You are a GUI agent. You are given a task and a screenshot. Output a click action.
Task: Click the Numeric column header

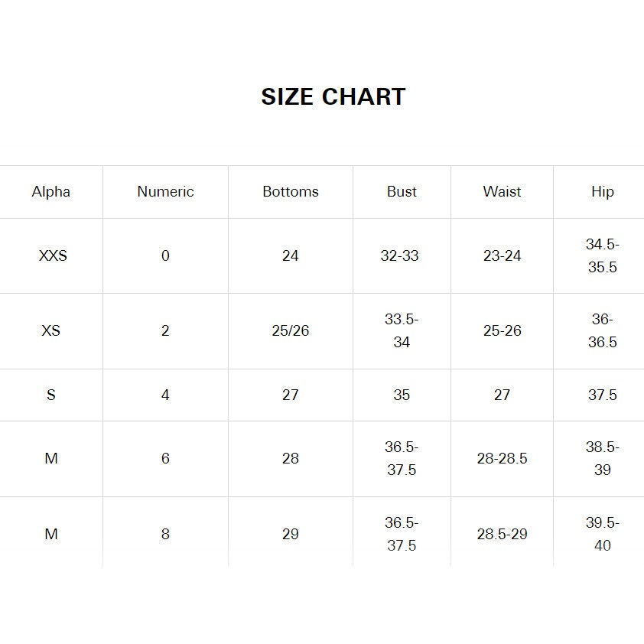point(165,192)
